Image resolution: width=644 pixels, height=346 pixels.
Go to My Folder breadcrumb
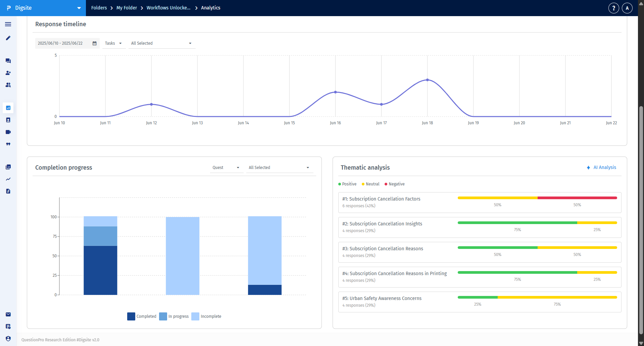point(127,8)
